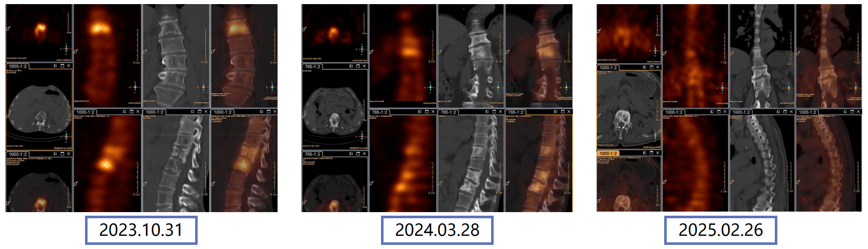
Task: Open the 1000-1:2 tab above the 2025.02.26 sagittal CT view
Action: tap(742, 112)
